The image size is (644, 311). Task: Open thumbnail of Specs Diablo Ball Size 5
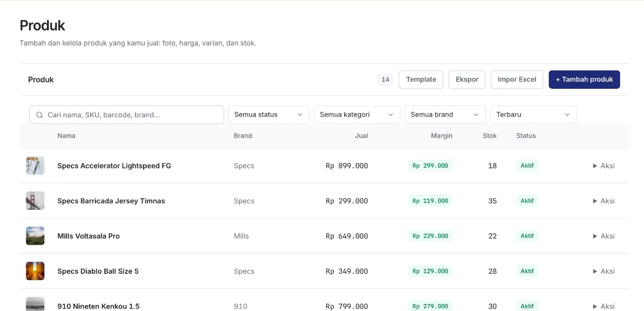[x=35, y=271]
